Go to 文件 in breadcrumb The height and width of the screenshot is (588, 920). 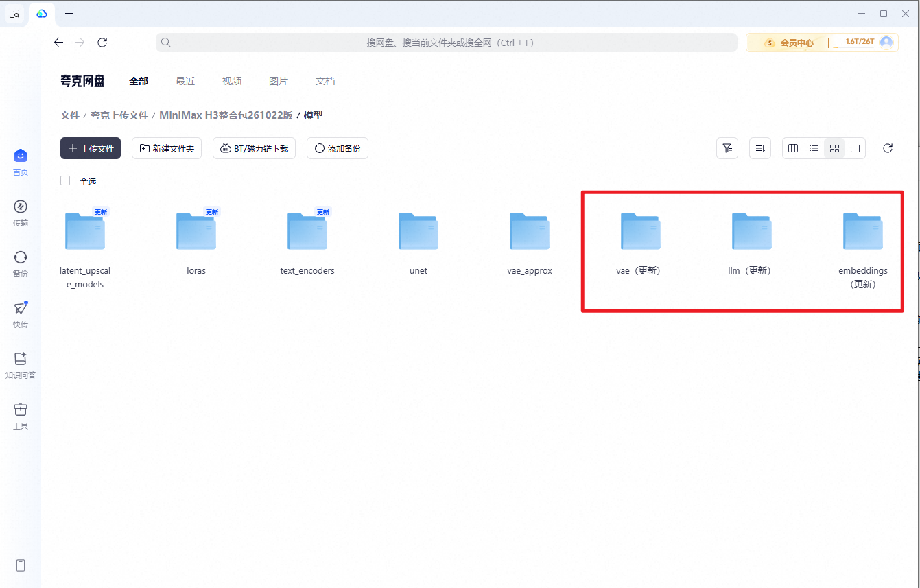pyautogui.click(x=70, y=115)
